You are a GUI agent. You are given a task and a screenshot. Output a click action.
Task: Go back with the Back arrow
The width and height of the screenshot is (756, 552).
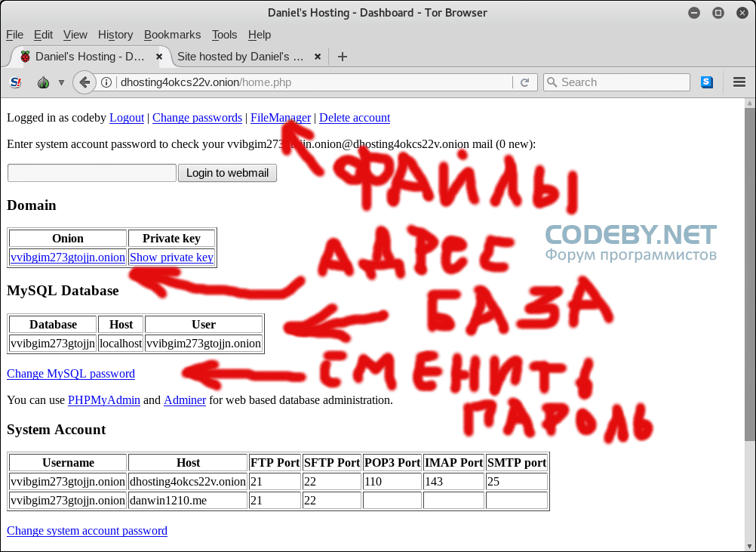point(84,82)
